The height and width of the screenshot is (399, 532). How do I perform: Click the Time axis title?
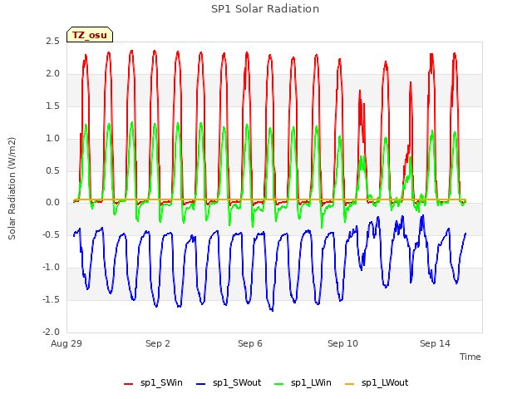pyautogui.click(x=470, y=357)
